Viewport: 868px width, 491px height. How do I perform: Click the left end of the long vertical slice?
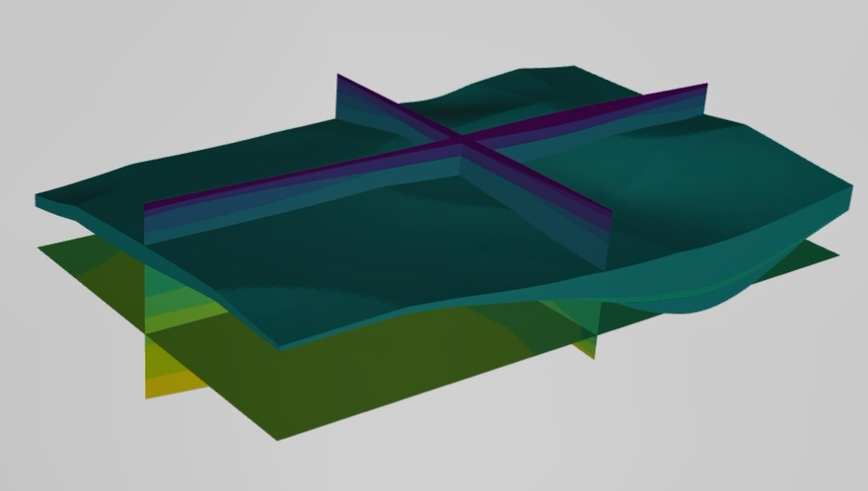click(x=148, y=225)
